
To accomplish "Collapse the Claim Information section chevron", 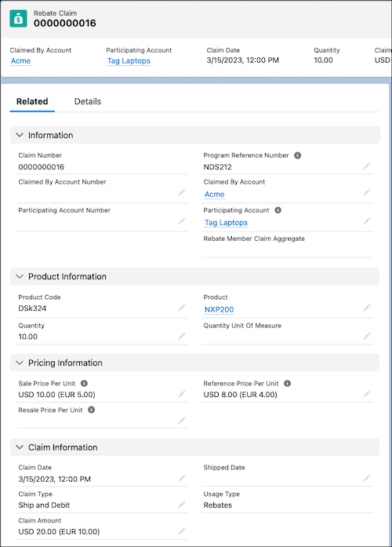I will (20, 447).
